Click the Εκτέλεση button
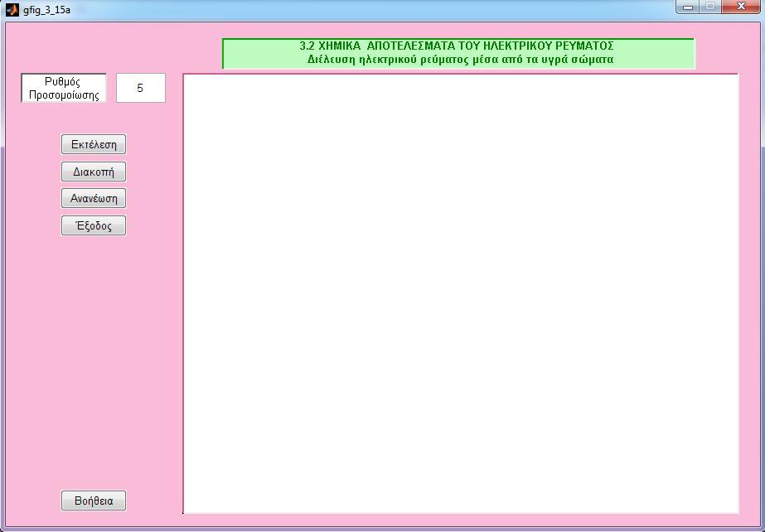 click(x=94, y=144)
